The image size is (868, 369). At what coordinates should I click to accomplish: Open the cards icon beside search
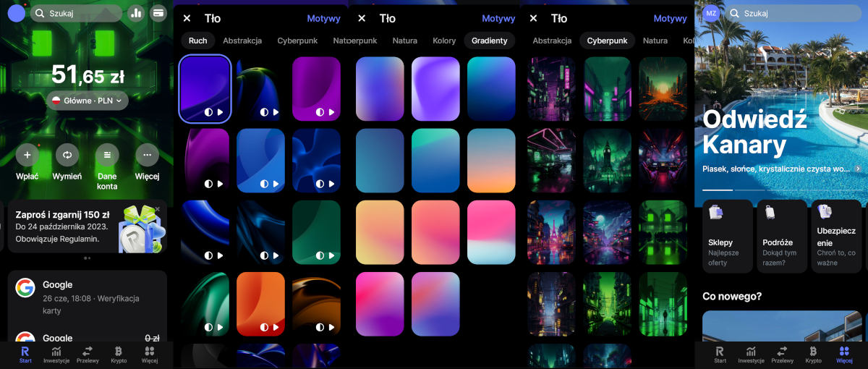pos(158,13)
